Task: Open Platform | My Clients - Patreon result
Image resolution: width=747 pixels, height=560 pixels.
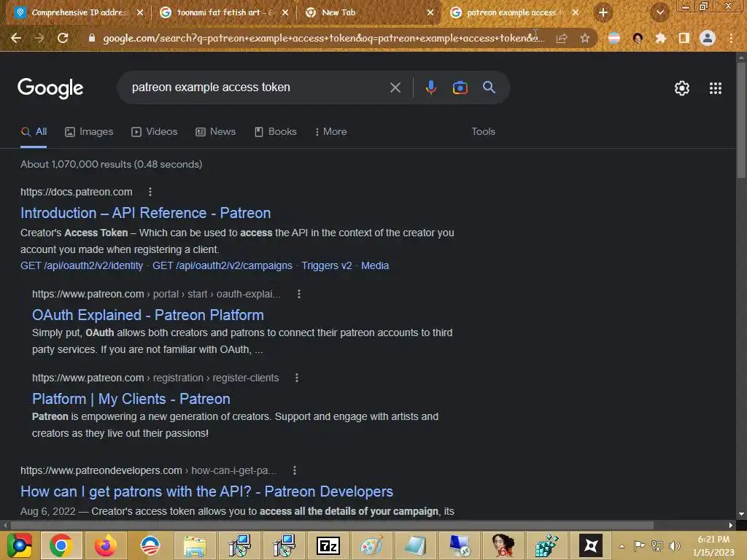Action: [131, 399]
